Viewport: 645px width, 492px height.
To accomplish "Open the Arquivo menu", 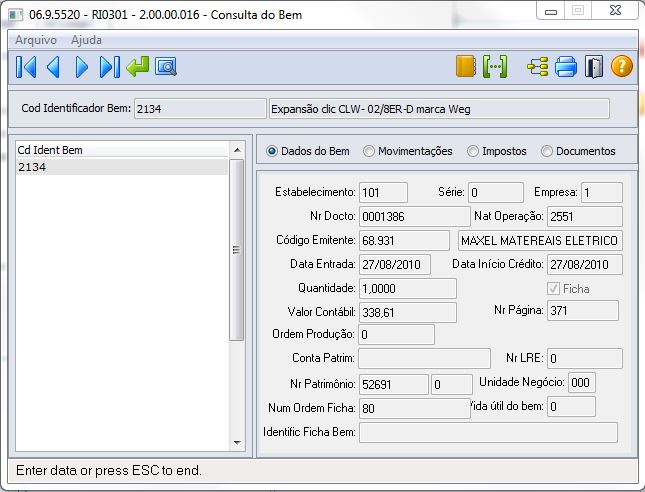I will 36,40.
